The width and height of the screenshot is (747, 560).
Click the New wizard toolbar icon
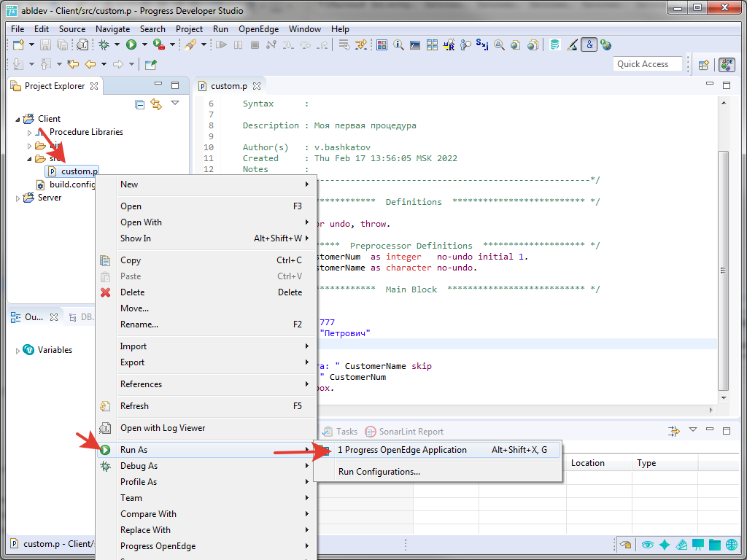click(x=18, y=45)
